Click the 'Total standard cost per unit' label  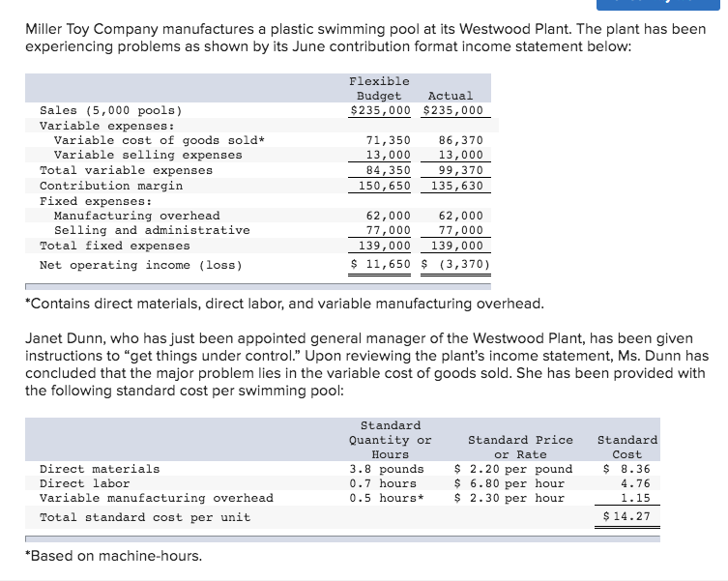pos(145,517)
